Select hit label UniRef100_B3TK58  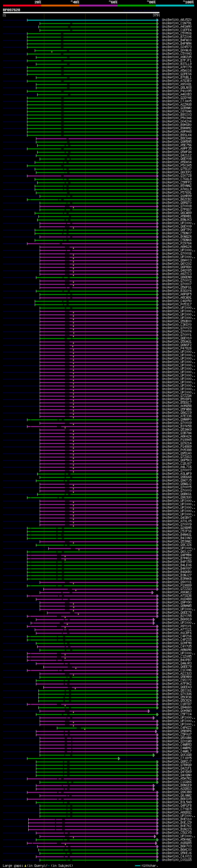coord(176,426)
